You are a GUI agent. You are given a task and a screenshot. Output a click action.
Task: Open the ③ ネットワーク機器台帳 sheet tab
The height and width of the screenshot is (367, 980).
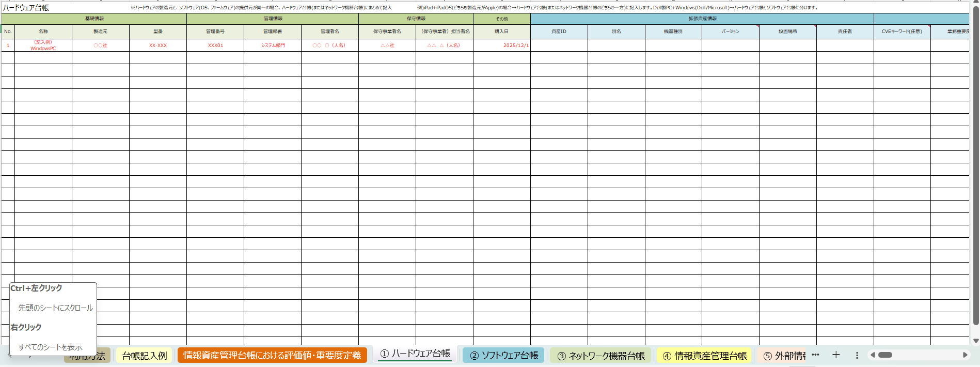601,356
